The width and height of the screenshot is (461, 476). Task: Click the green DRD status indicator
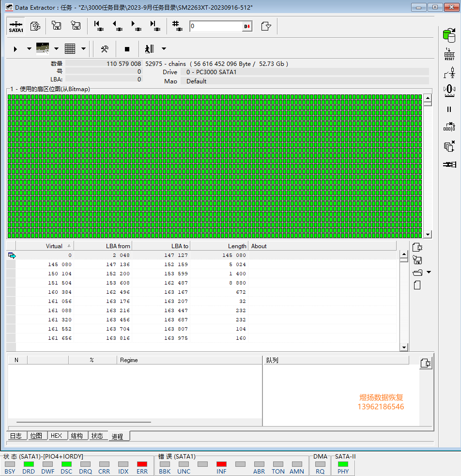pos(29,464)
